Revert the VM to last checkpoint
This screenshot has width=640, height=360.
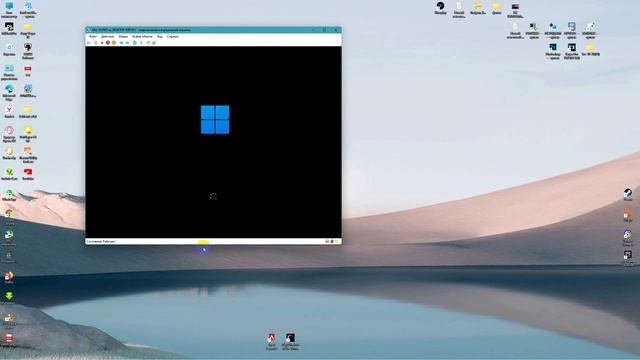141,42
